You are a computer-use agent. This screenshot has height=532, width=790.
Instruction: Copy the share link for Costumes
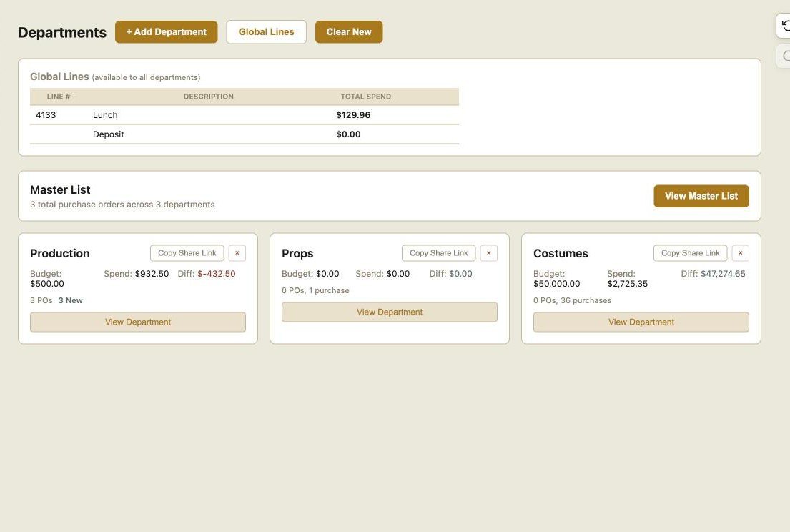(690, 253)
